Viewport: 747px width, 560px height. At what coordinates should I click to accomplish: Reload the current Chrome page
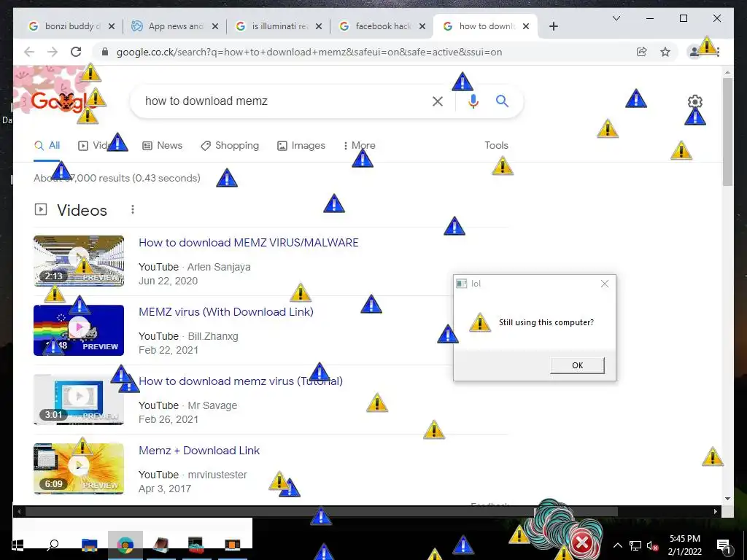coord(76,52)
